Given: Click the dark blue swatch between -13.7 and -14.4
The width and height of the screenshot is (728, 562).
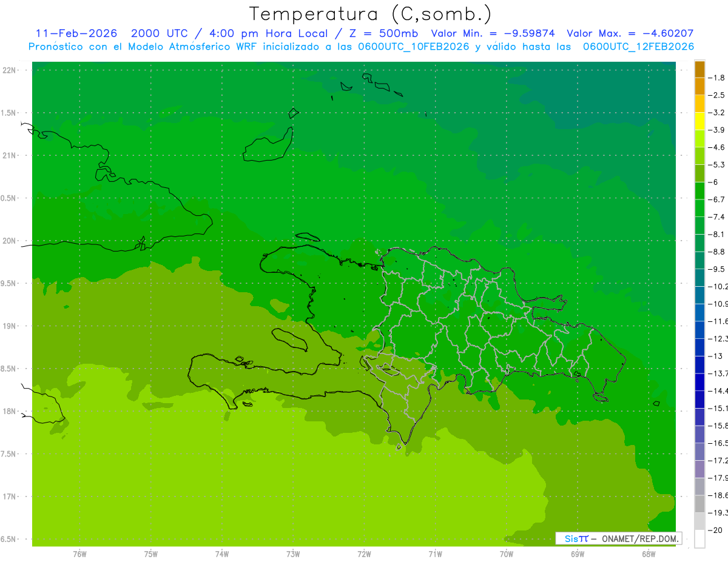Looking at the screenshot, I should pyautogui.click(x=699, y=382).
